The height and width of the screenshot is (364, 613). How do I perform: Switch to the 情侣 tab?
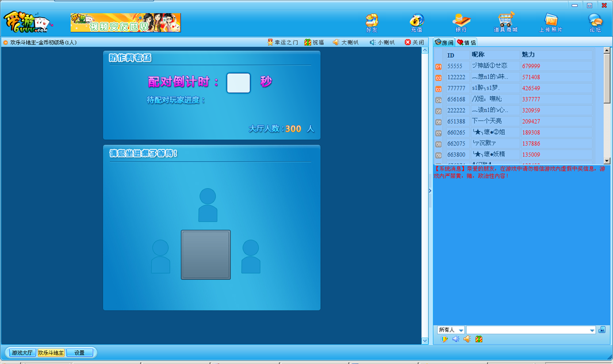[x=466, y=43]
